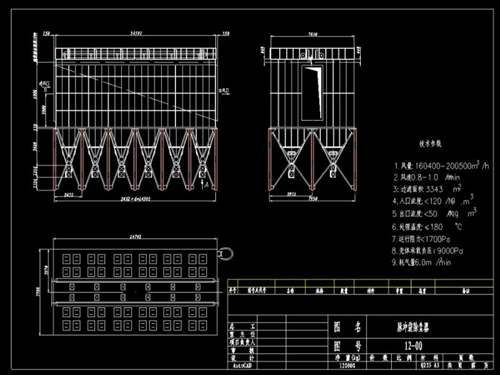Viewport: 500px width, 375px height.
Task: Select the drawing number "12-00" in title block
Action: [x=413, y=346]
